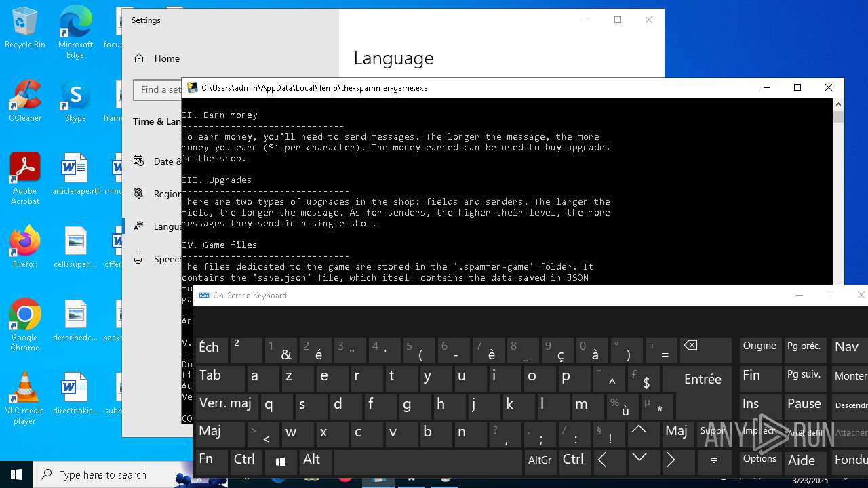
Task: Toggle Arrêt défil (Scroll Lock) key
Action: coord(806,433)
